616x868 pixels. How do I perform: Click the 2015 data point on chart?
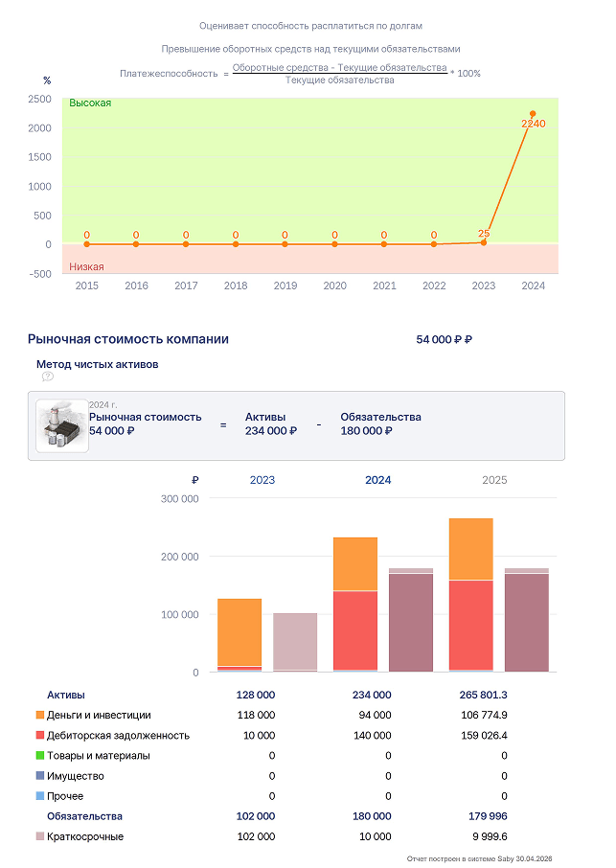(x=87, y=244)
